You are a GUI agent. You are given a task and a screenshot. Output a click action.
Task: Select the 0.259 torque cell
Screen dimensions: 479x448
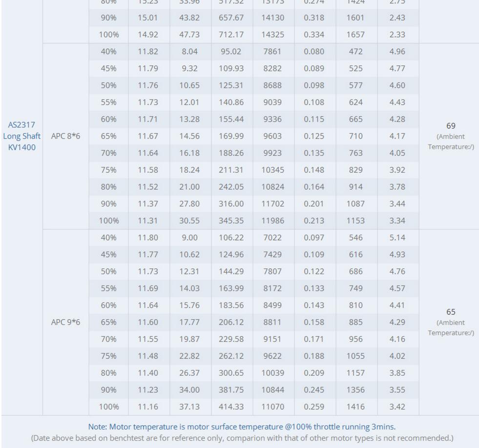click(x=314, y=406)
